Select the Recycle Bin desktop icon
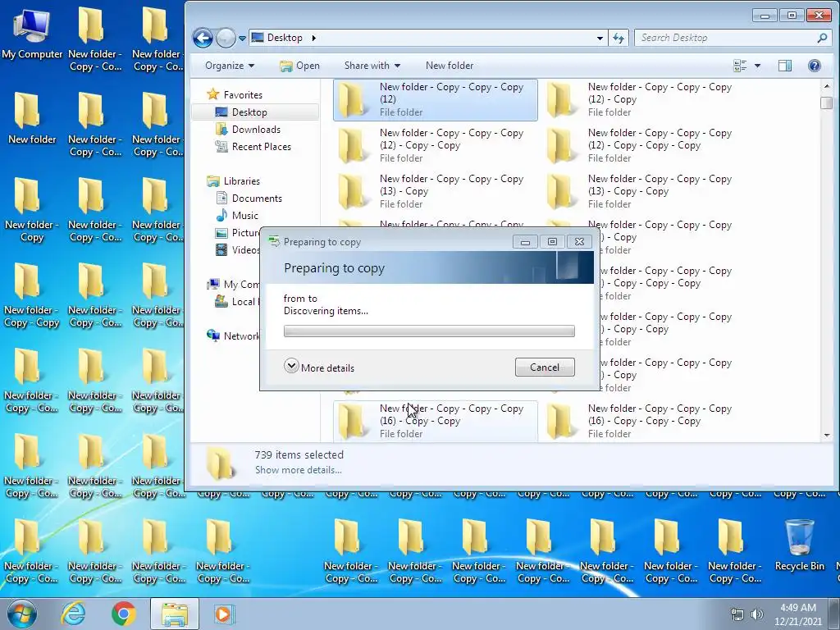 coord(799,545)
